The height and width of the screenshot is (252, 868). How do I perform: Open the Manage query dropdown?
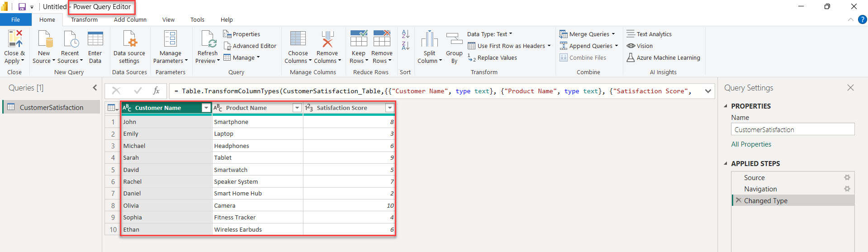pyautogui.click(x=242, y=57)
